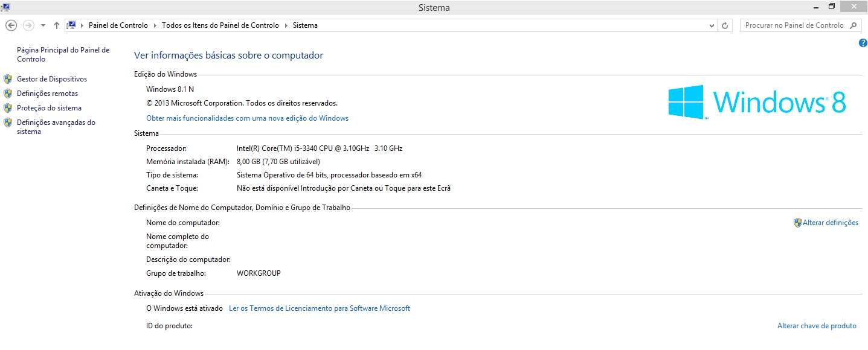Viewport: 868px width, 350px height.
Task: Open the recent locations dropdown arrow
Action: coord(43,25)
